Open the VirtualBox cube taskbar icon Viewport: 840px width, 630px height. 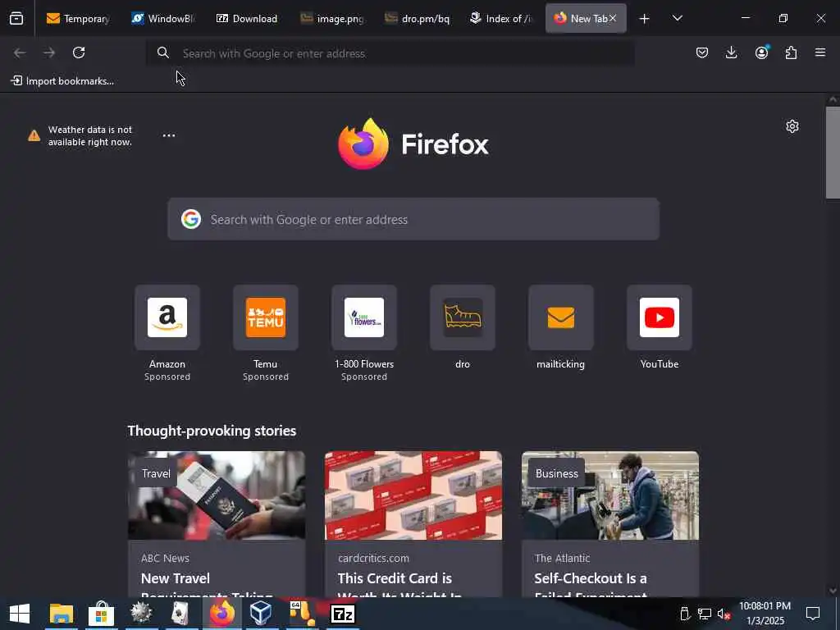click(x=261, y=614)
